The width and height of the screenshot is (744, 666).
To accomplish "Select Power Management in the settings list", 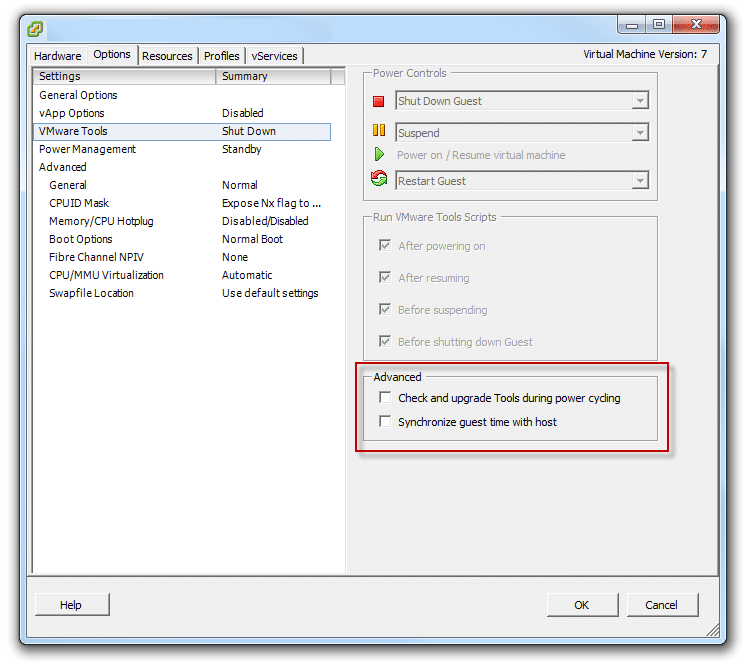I will tap(87, 149).
